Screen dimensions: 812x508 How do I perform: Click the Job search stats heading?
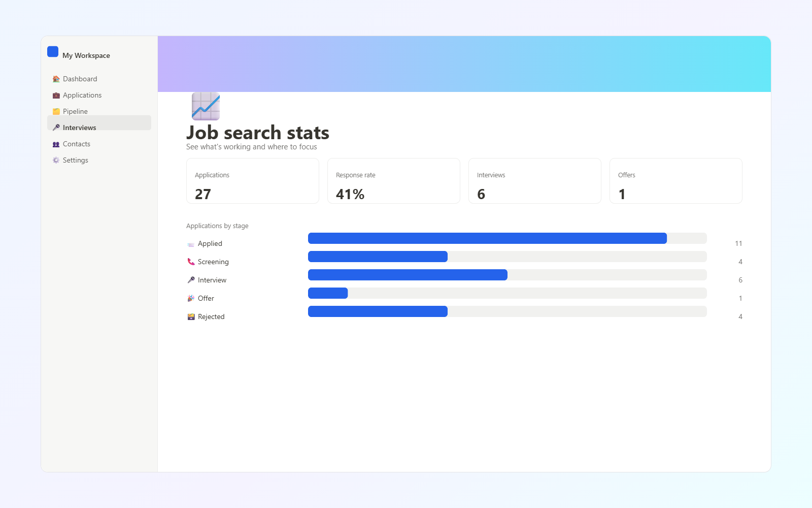point(258,133)
